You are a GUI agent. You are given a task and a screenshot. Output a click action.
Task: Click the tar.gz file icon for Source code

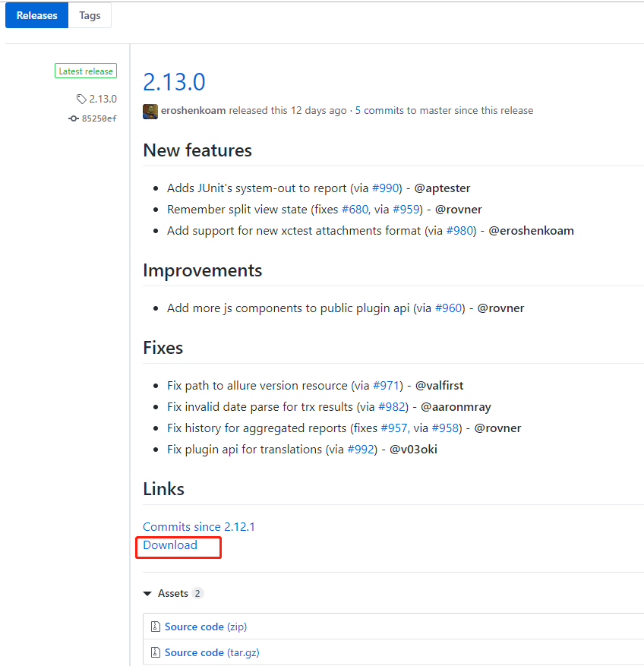click(x=155, y=652)
